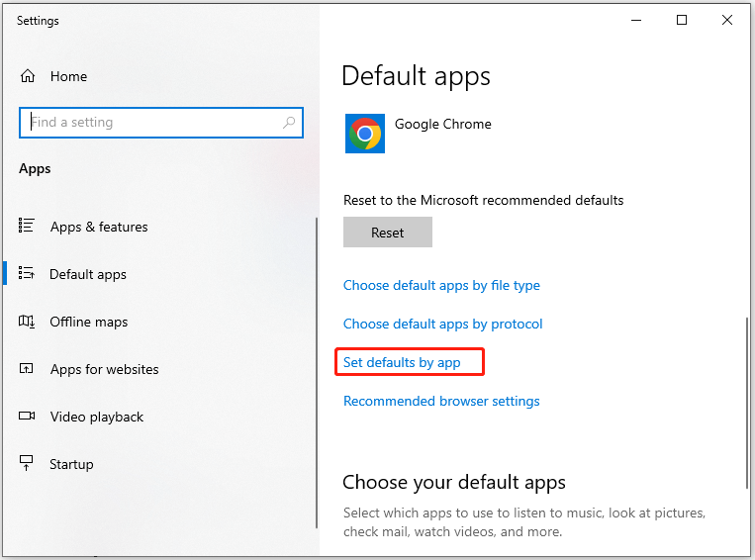Open Choose default apps by file type
Screen dimensions: 755x560
(x=441, y=285)
